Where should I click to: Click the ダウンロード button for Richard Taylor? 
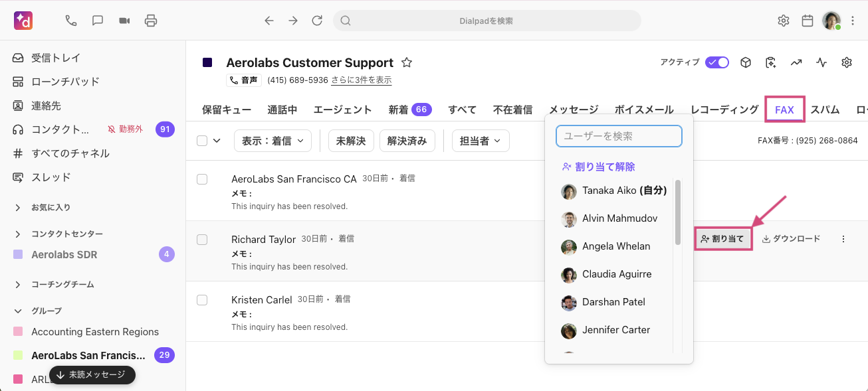(x=791, y=239)
